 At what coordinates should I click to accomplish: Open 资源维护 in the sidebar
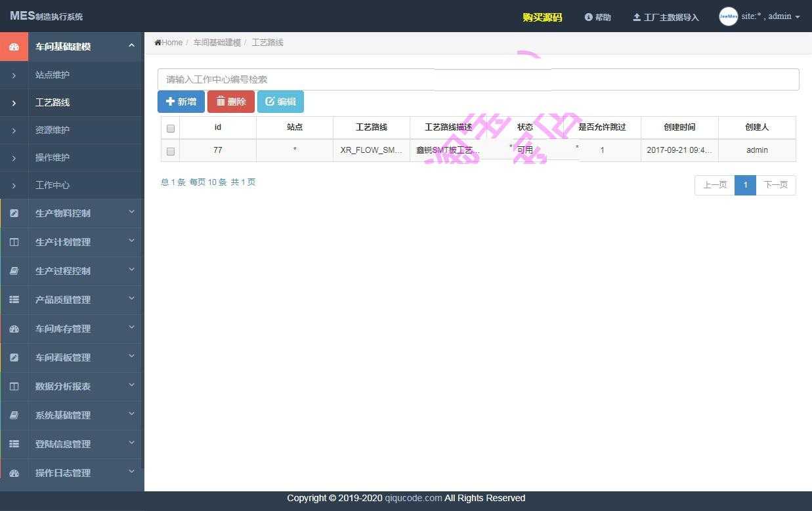(53, 130)
